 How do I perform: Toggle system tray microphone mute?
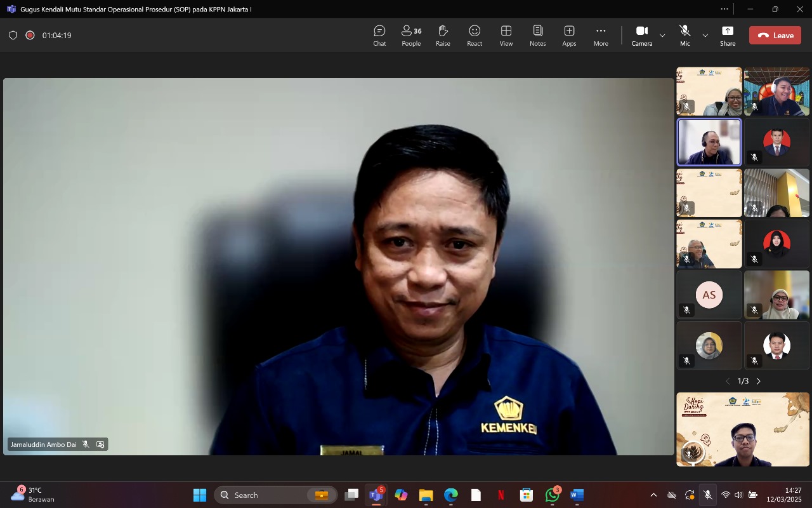(x=708, y=495)
